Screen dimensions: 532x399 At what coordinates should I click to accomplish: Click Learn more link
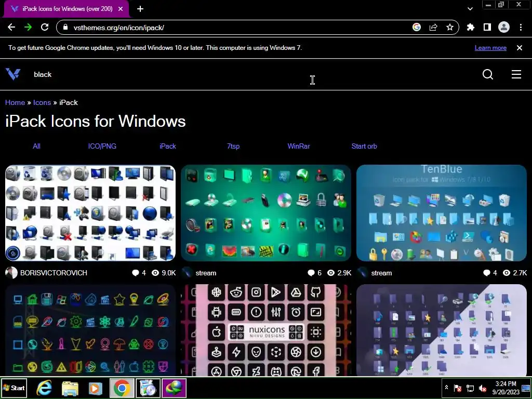[x=490, y=48]
